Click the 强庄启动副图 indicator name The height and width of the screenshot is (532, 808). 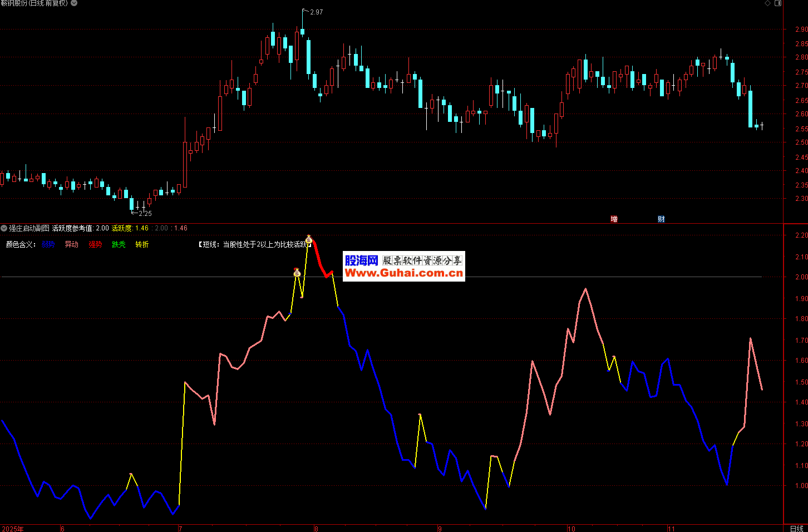click(x=29, y=228)
